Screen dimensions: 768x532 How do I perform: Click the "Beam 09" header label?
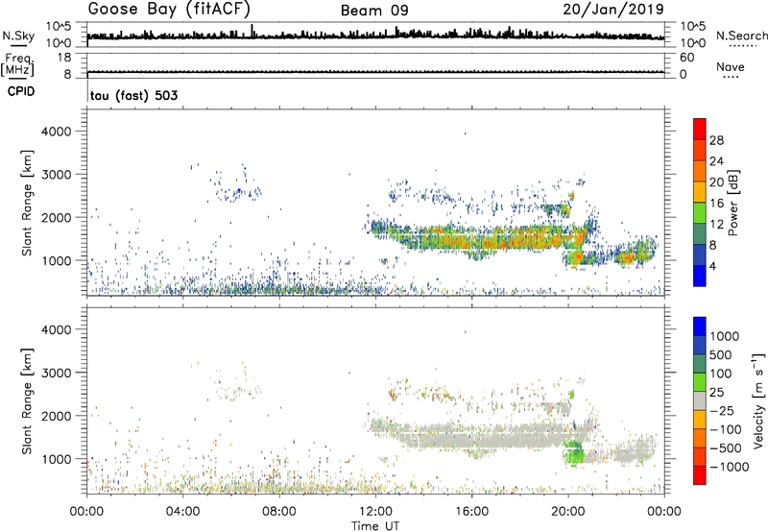pos(374,11)
